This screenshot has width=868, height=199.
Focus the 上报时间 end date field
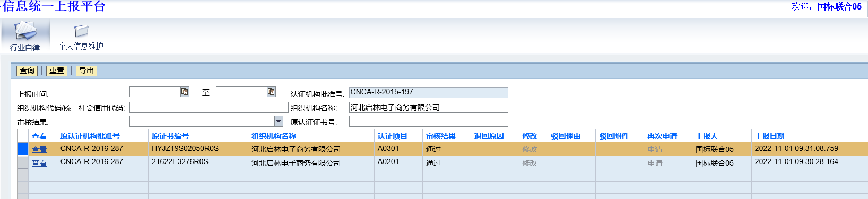pyautogui.click(x=241, y=92)
